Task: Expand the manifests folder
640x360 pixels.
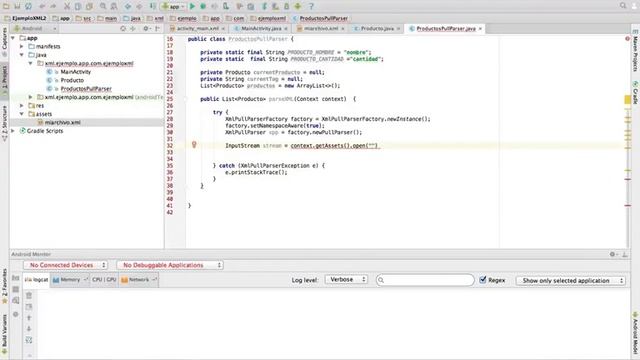Action: (22, 47)
